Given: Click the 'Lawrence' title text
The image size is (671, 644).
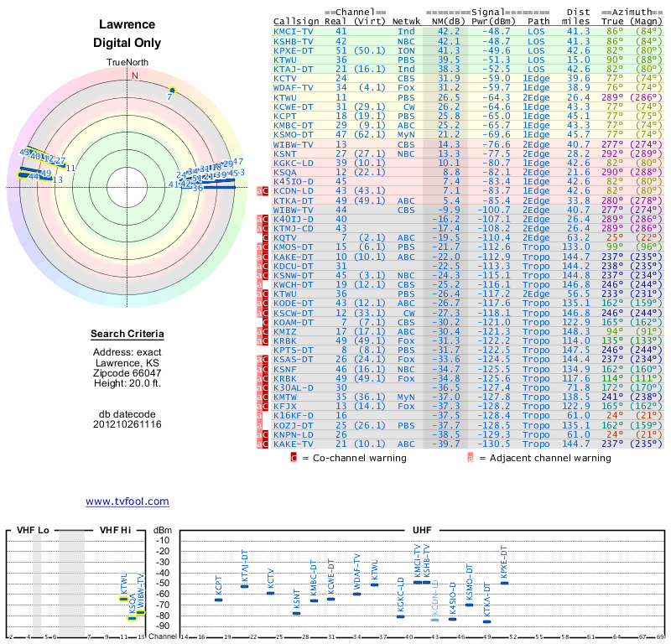Looking at the screenshot, I should [127, 24].
